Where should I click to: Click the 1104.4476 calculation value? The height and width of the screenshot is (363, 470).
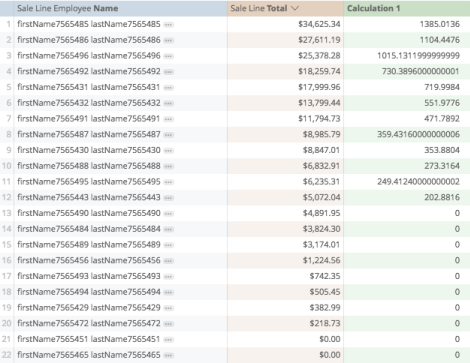440,40
